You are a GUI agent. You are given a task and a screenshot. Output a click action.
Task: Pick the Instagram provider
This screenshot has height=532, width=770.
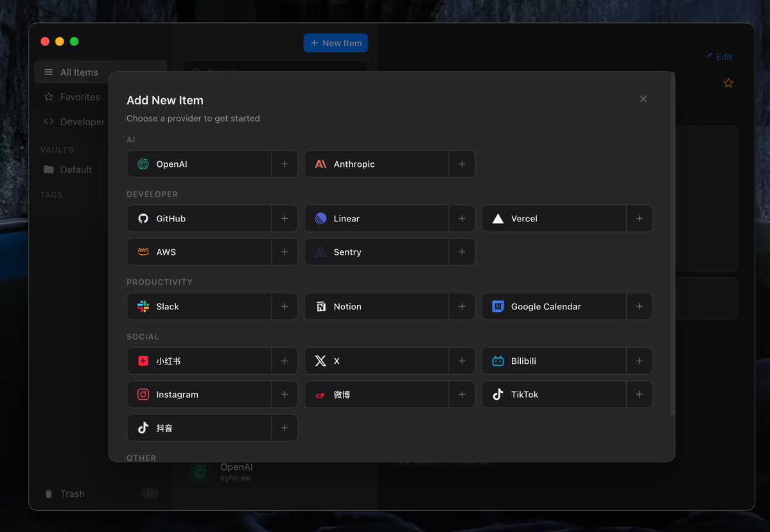(199, 394)
